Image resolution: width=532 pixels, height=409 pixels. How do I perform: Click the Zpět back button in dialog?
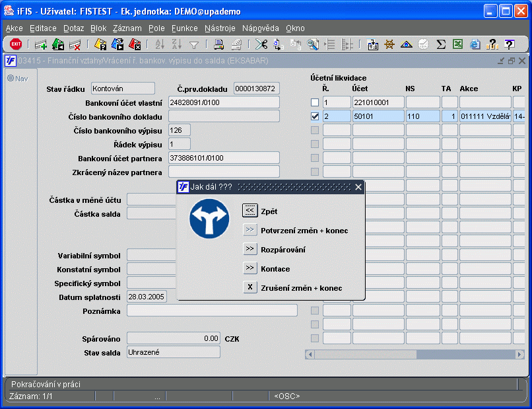[249, 211]
